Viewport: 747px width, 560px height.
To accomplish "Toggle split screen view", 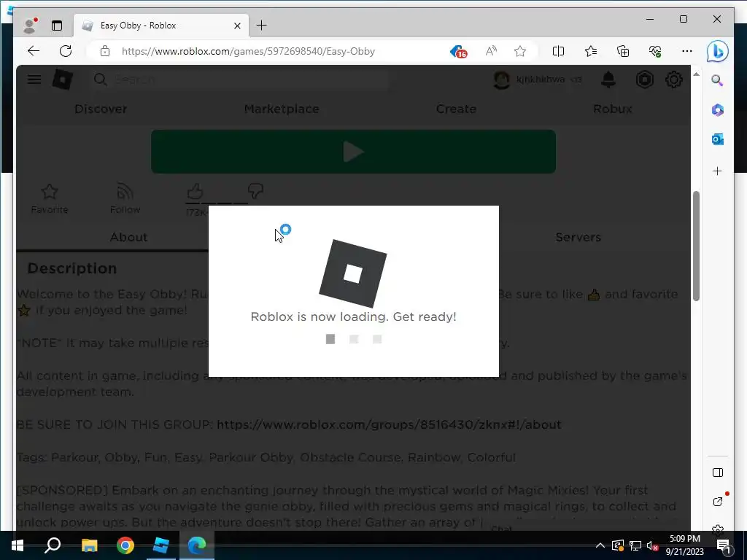I will tap(558, 51).
